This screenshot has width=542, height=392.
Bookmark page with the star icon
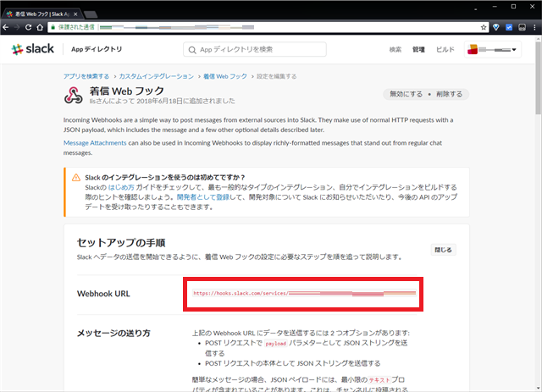click(x=484, y=27)
